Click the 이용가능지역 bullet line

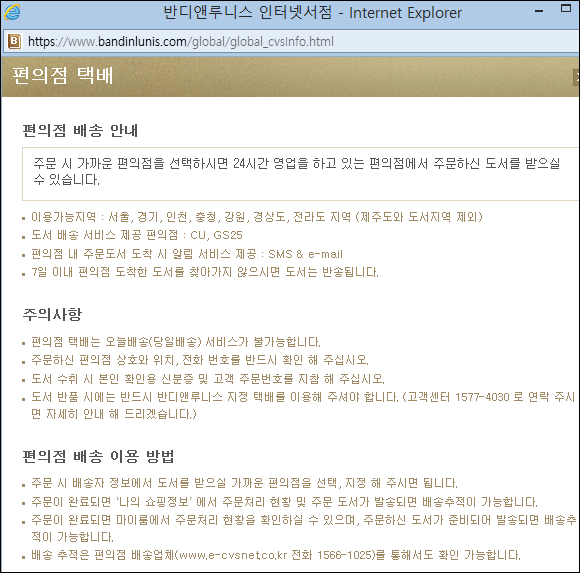257,217
